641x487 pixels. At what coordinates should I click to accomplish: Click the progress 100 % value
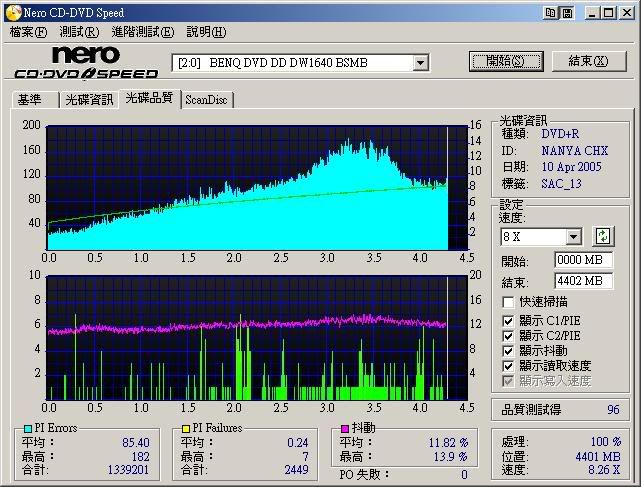pyautogui.click(x=605, y=442)
